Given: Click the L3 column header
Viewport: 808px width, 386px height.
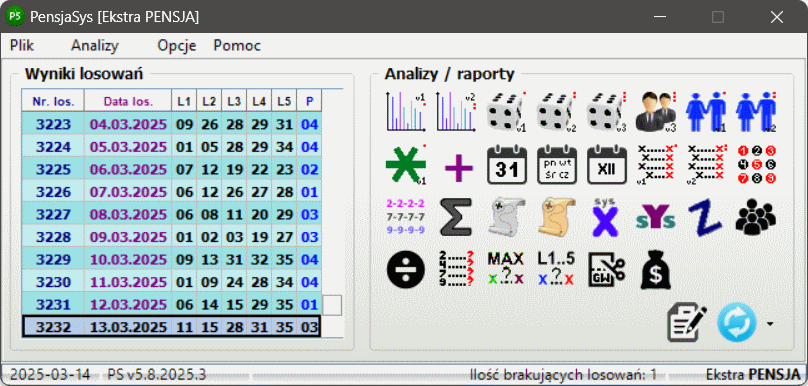Looking at the screenshot, I should (234, 101).
